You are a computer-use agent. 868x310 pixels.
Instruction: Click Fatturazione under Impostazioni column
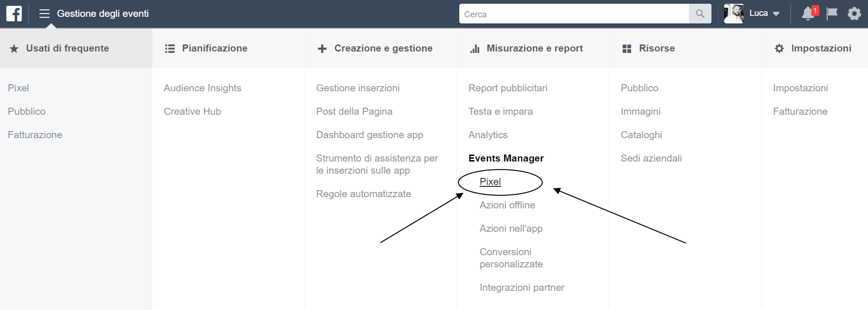[x=800, y=111]
